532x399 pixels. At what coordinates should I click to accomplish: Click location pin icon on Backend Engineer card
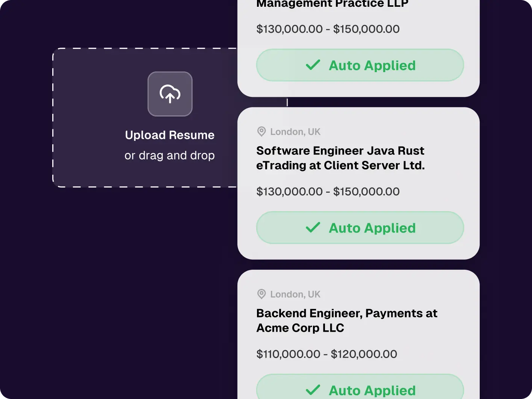pyautogui.click(x=261, y=294)
